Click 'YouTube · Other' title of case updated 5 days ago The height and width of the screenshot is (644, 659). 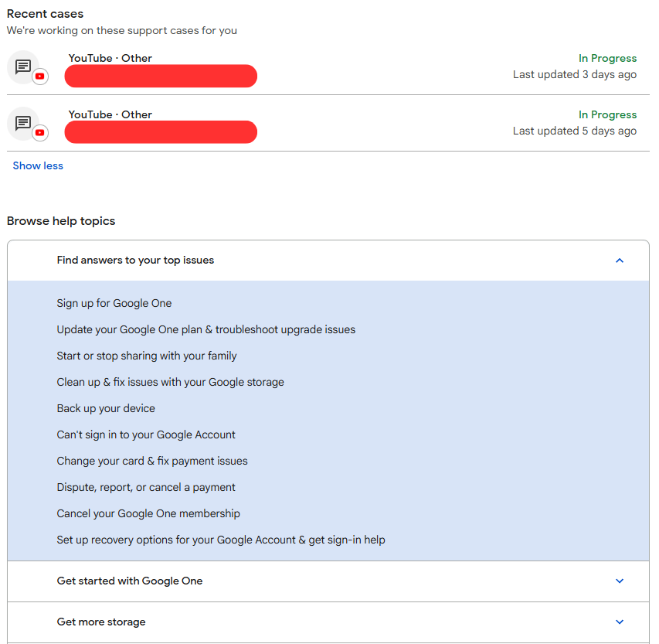coord(110,114)
